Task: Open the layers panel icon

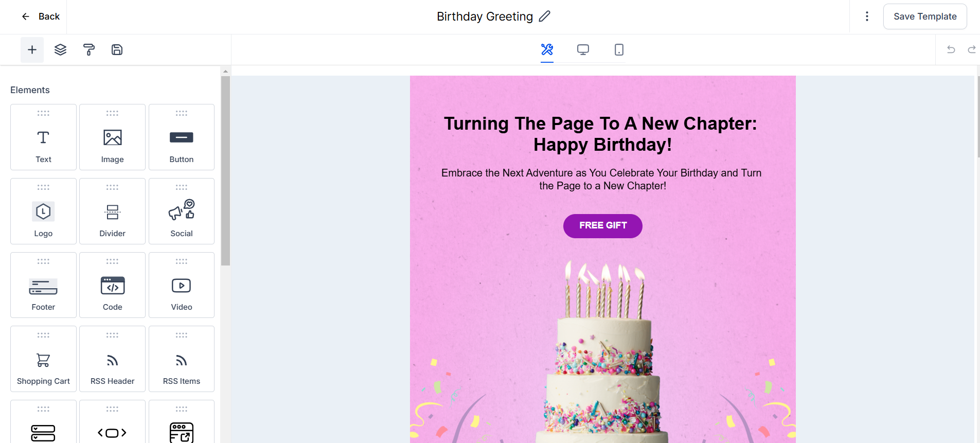Action: click(61, 50)
